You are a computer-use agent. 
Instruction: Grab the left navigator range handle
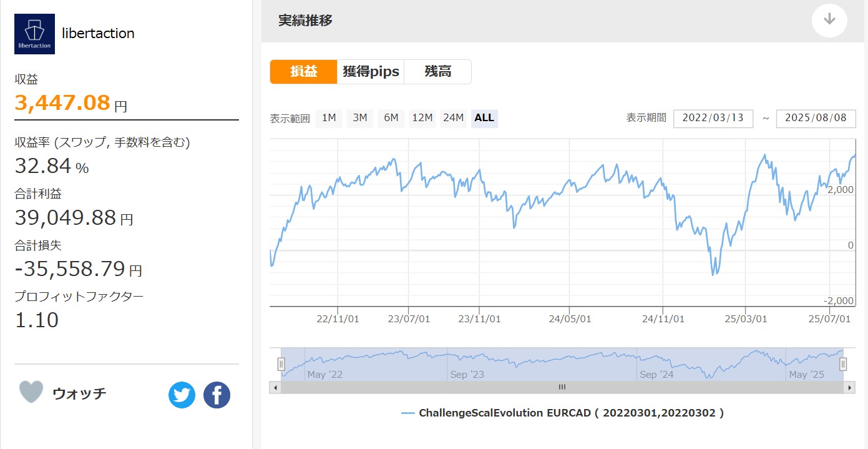[281, 364]
